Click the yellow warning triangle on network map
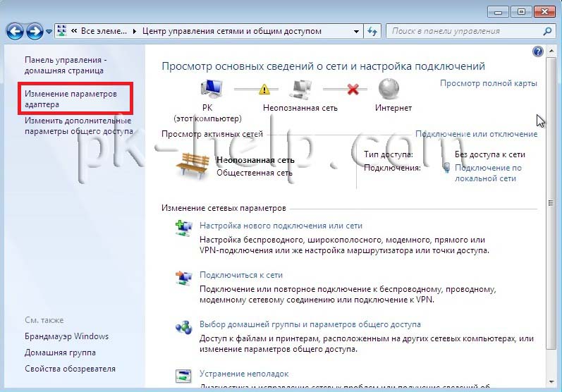Viewport: 562px width, 392px height. coord(264,90)
